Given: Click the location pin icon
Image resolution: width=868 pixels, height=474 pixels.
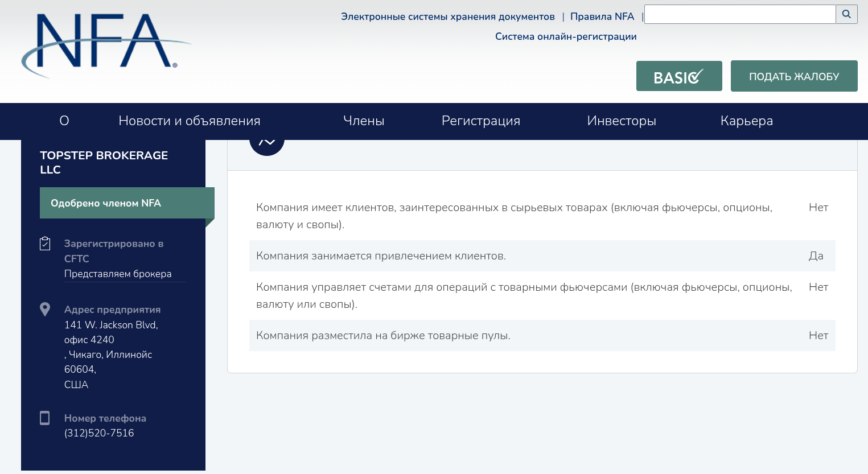Looking at the screenshot, I should 45,310.
